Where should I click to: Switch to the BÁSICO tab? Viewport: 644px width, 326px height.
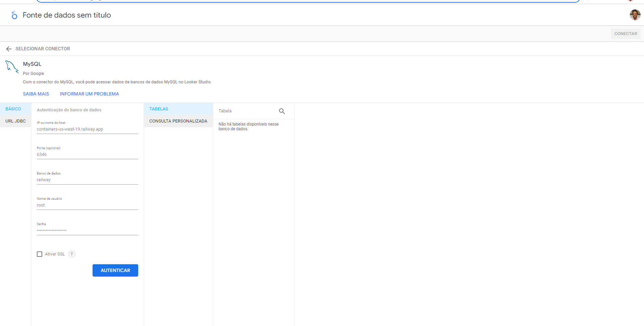click(16, 109)
